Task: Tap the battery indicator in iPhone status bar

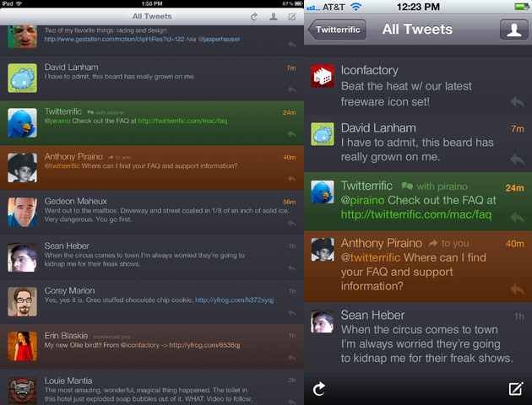Action: point(522,7)
